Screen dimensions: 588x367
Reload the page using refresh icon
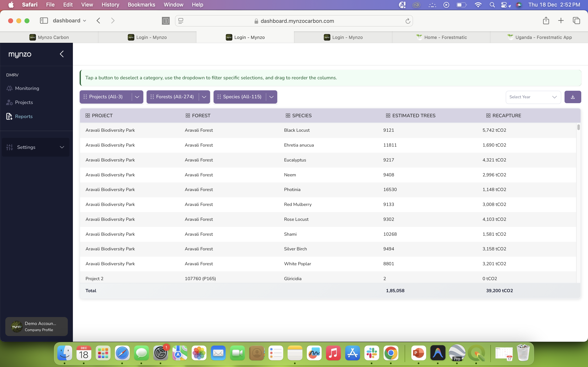click(408, 21)
